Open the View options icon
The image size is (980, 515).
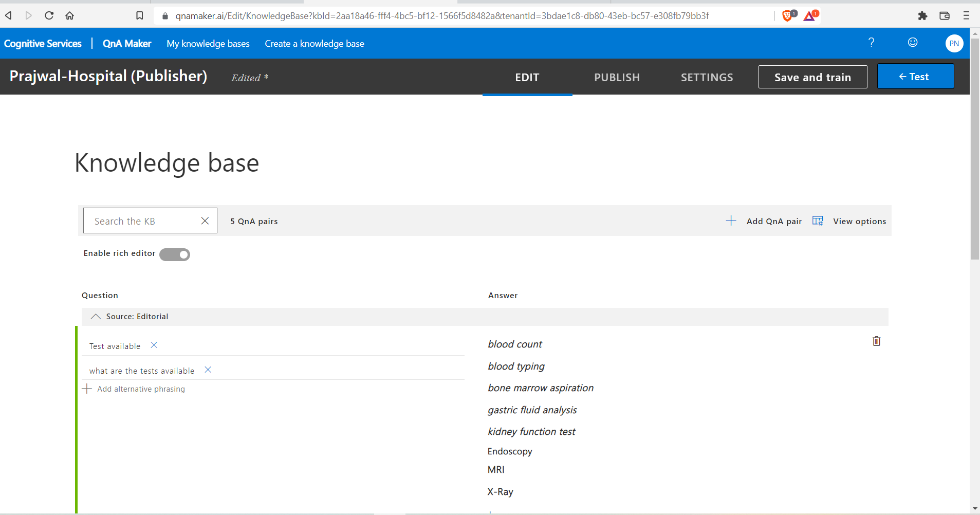[x=818, y=220]
